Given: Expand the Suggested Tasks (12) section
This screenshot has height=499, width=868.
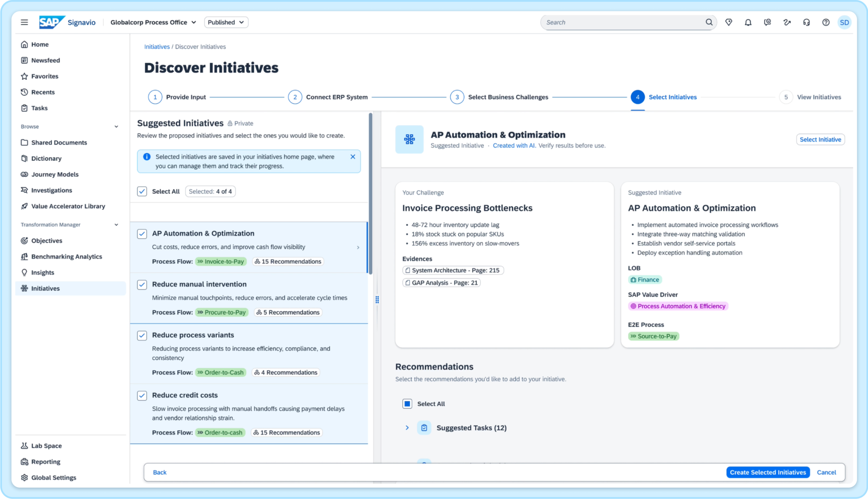Looking at the screenshot, I should pos(407,428).
